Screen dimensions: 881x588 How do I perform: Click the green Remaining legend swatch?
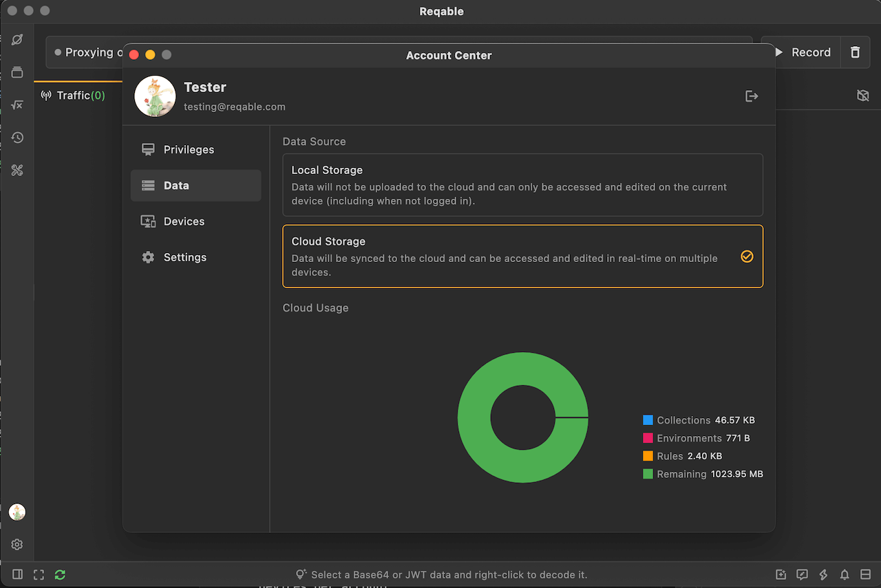[x=648, y=474]
